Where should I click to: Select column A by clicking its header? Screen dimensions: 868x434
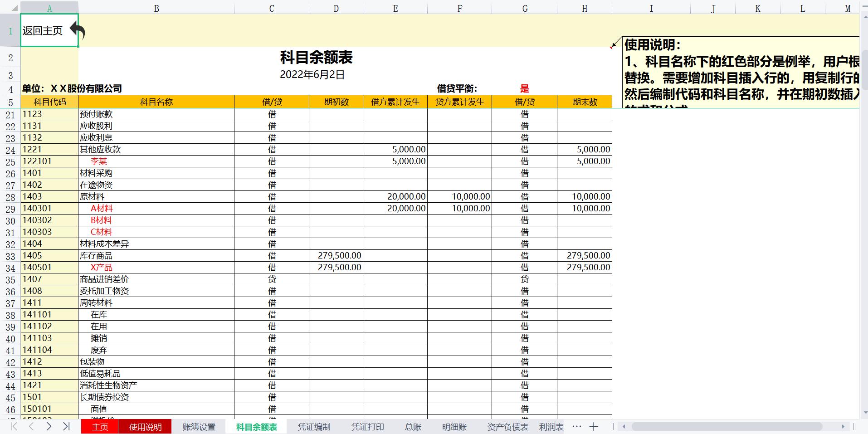tap(49, 8)
